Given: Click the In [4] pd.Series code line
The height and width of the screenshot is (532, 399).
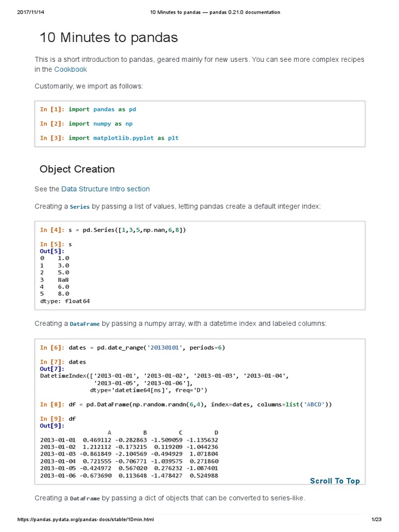Looking at the screenshot, I should [x=113, y=230].
